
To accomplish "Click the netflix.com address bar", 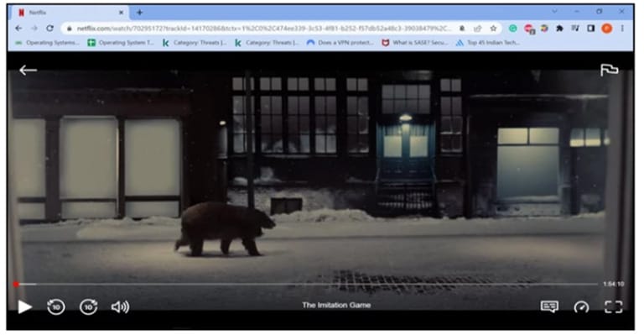I will pos(262,28).
